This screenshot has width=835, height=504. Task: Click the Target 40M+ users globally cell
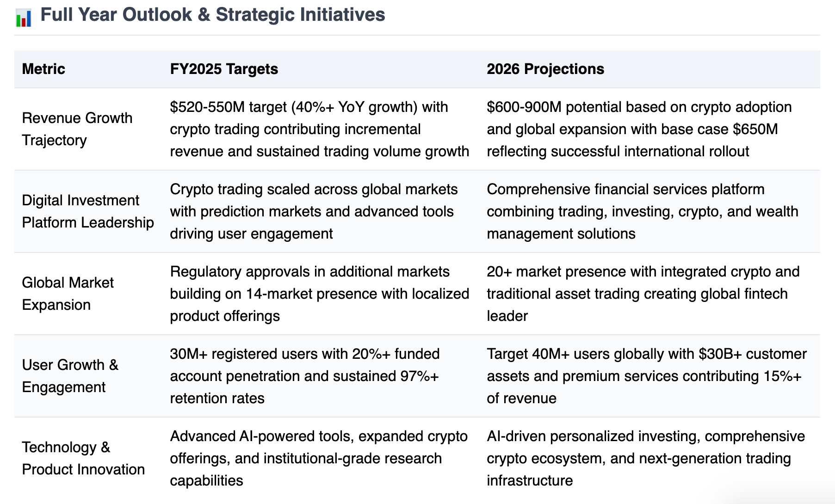(x=647, y=376)
